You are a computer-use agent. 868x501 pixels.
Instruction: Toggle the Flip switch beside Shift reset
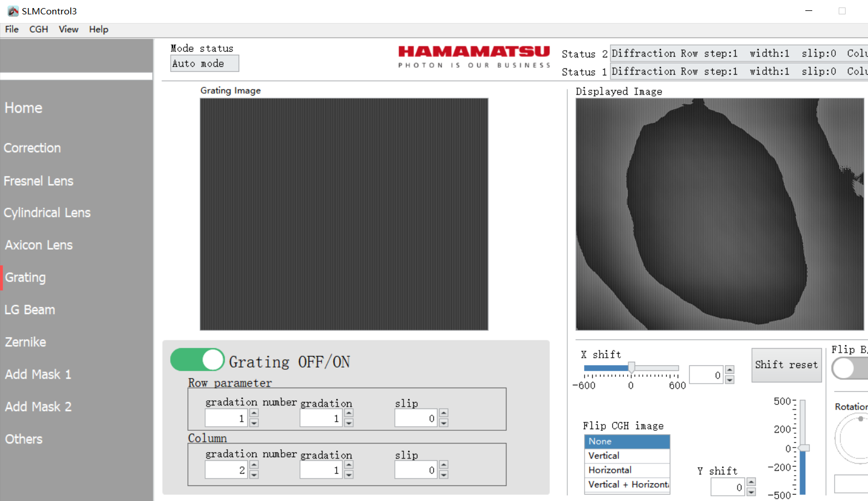click(849, 368)
